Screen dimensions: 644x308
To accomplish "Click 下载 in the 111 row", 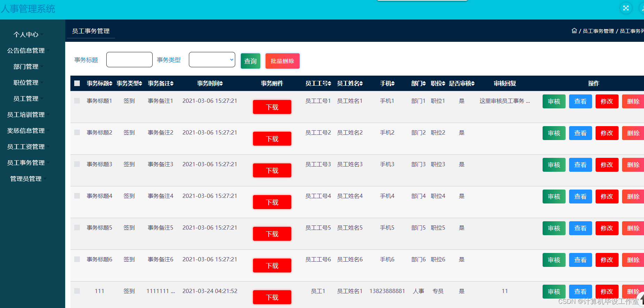I will 272,297.
